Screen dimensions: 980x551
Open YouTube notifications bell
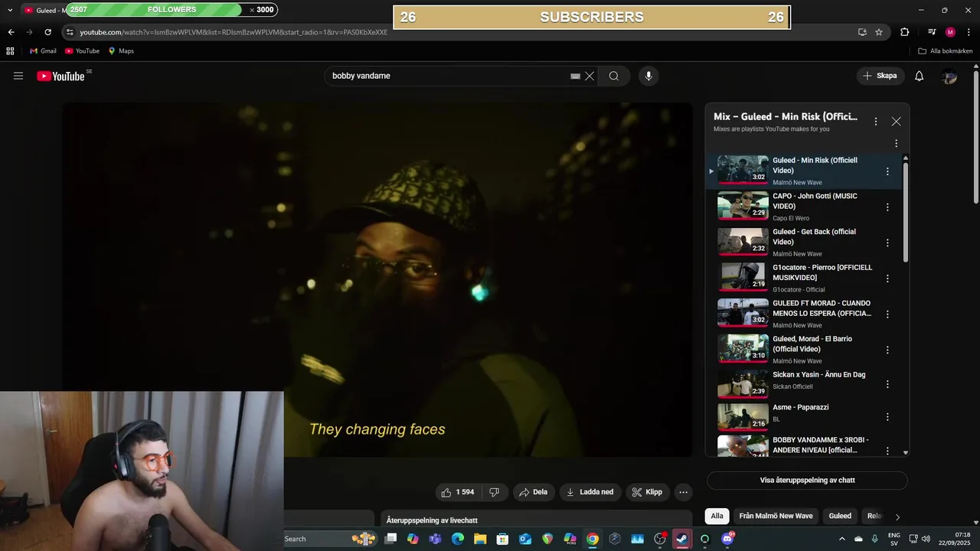point(920,76)
